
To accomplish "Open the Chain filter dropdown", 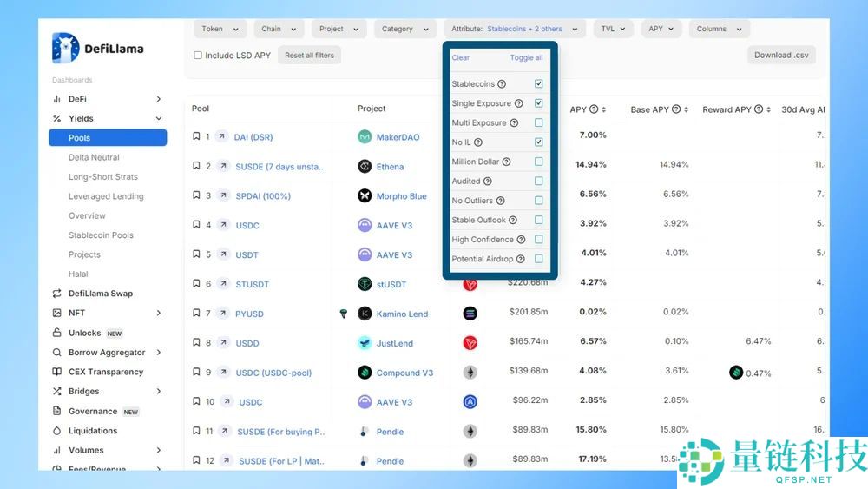I will (x=279, y=29).
